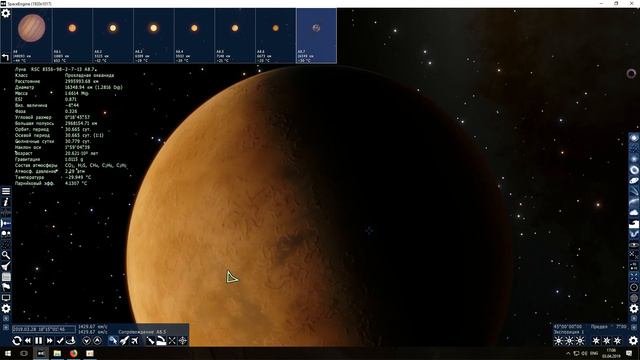Open the system browser settings gear
Viewport: 640px width, 360px height.
(x=6, y=13)
